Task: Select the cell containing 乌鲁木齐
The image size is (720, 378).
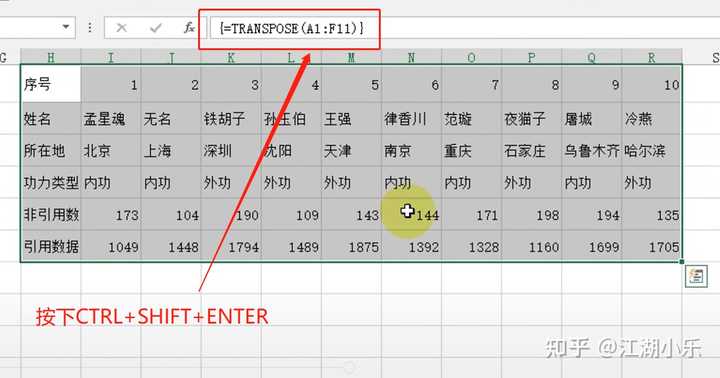Action: [x=592, y=150]
